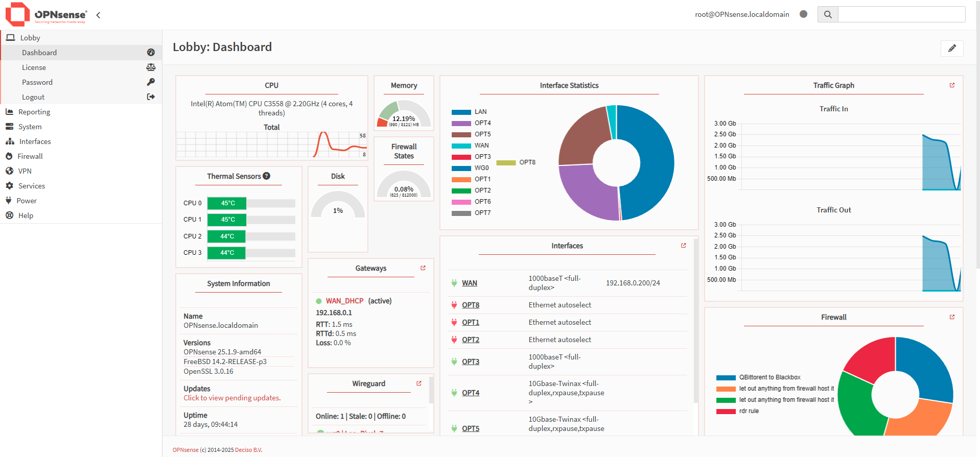
Task: Click the Deciso B.V. footer link
Action: (249, 450)
